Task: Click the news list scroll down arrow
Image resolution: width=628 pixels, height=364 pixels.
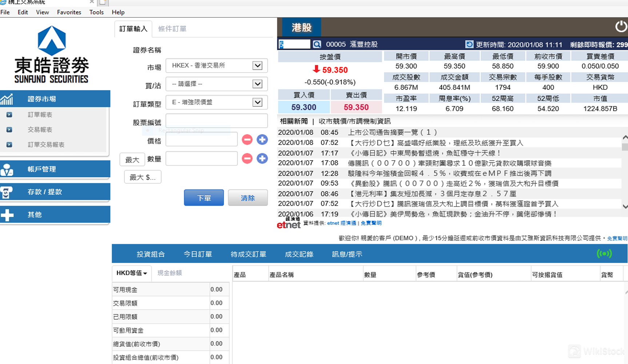Action: tap(625, 206)
